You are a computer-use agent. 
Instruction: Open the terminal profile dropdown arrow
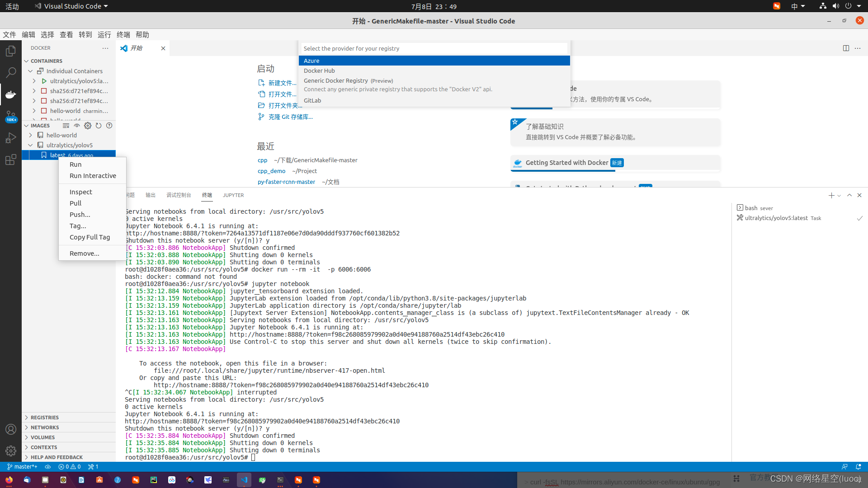coord(839,195)
